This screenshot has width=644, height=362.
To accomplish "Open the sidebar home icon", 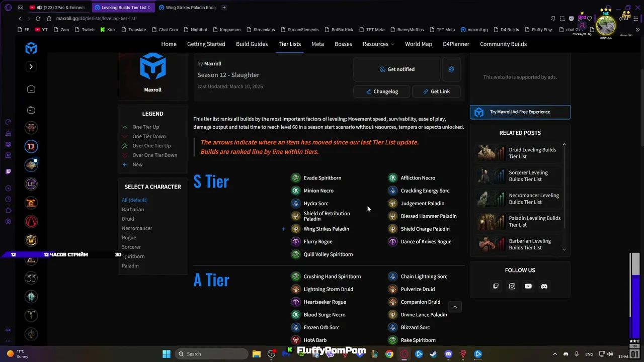I will click(x=31, y=89).
